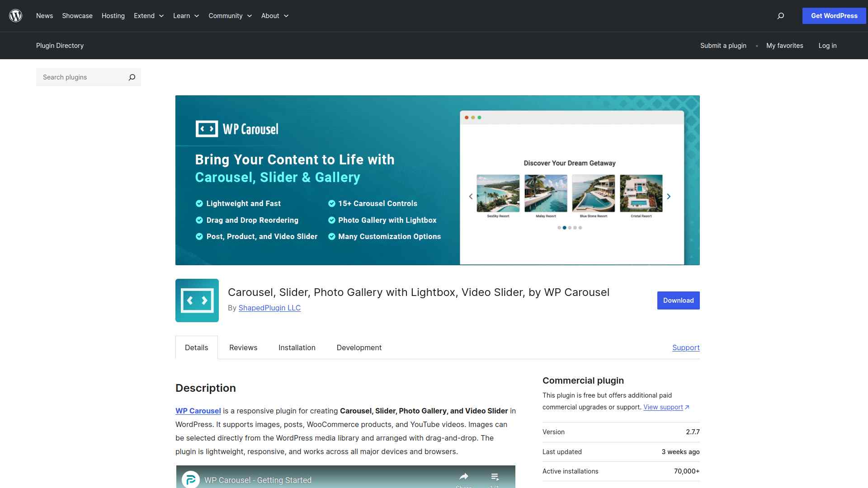
Task: Click the Get WordPress button
Action: pos(834,16)
